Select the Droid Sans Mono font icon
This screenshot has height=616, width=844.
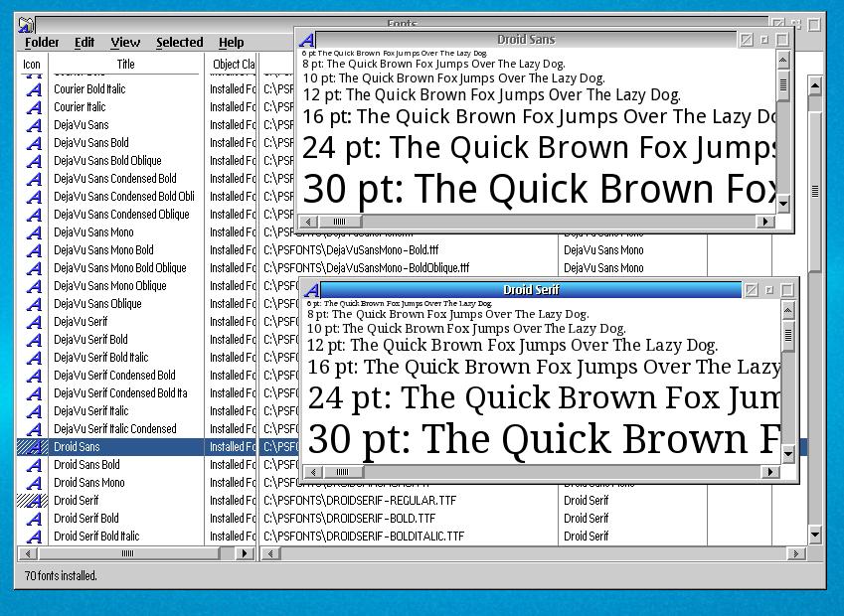coord(34,483)
